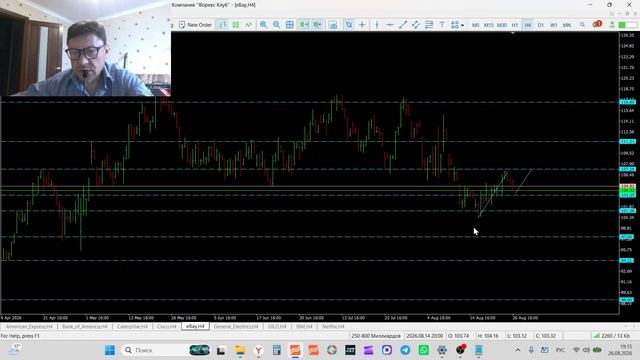Open File Explorer from the taskbar
This screenshot has height=360, width=640.
[x=240, y=350]
